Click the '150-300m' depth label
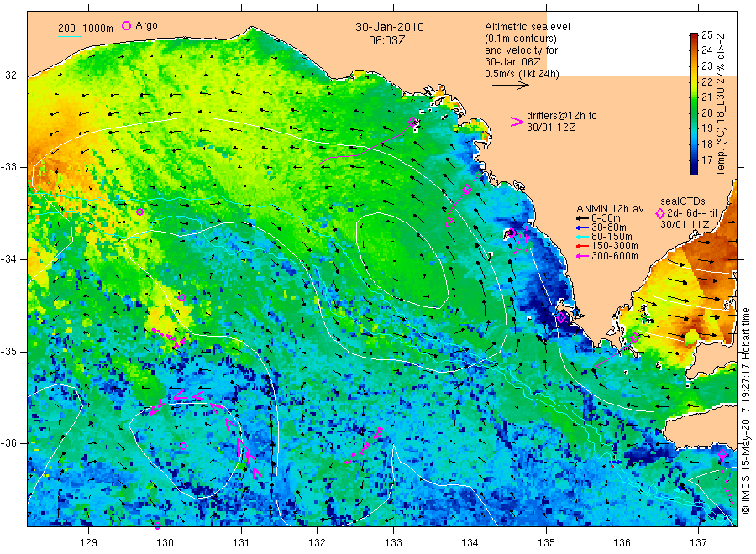The height and width of the screenshot is (554, 756). (x=615, y=246)
